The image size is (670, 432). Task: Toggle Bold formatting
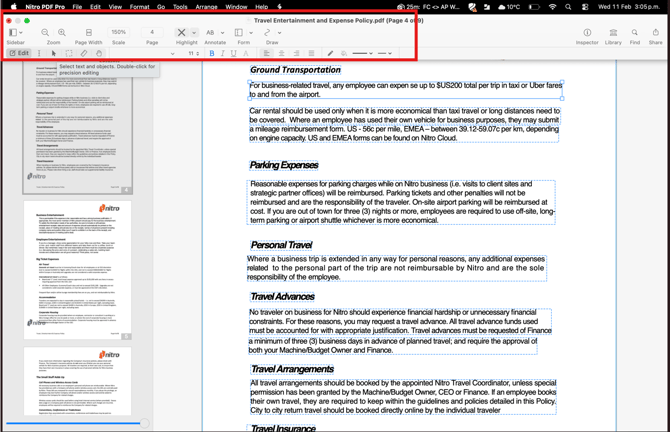coord(212,53)
